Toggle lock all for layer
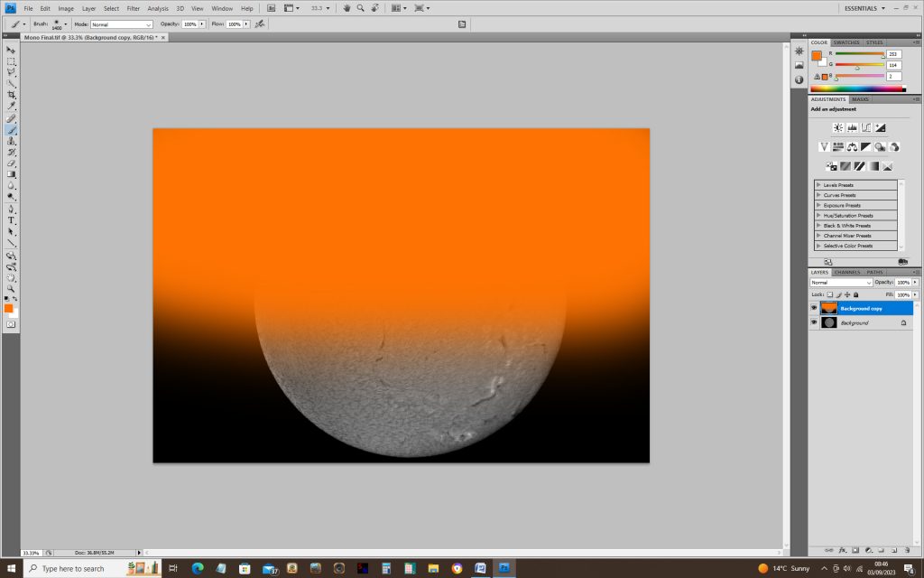This screenshot has width=924, height=578. [856, 294]
